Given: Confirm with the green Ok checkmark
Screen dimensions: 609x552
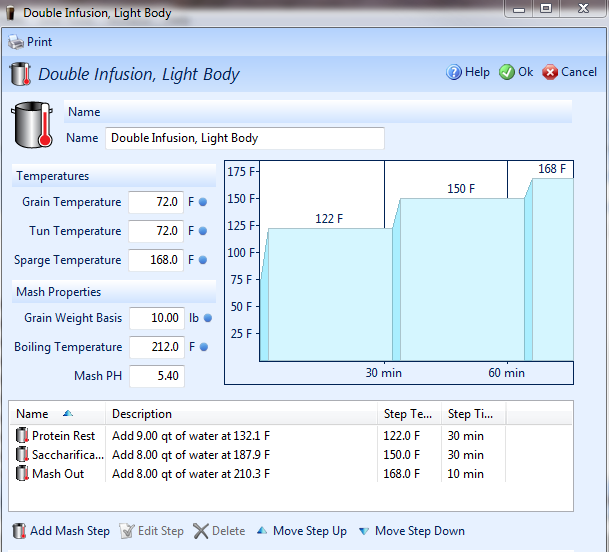Looking at the screenshot, I should [x=506, y=72].
